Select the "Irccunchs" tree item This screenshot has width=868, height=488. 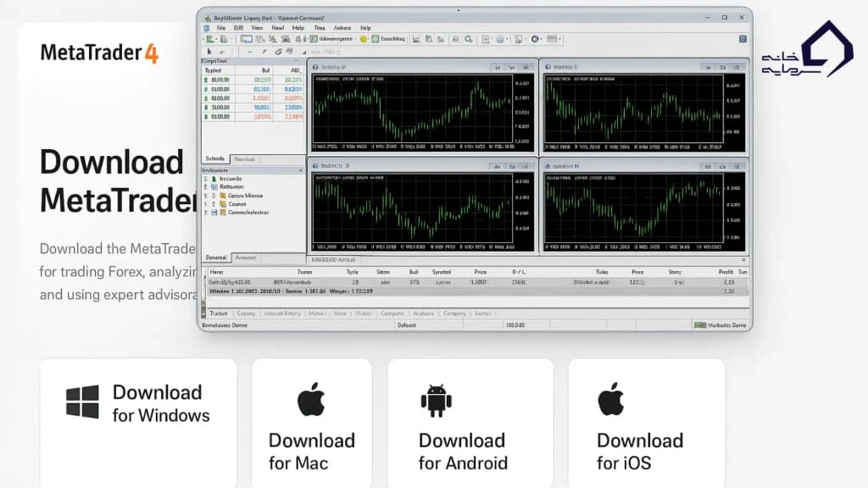click(231, 179)
